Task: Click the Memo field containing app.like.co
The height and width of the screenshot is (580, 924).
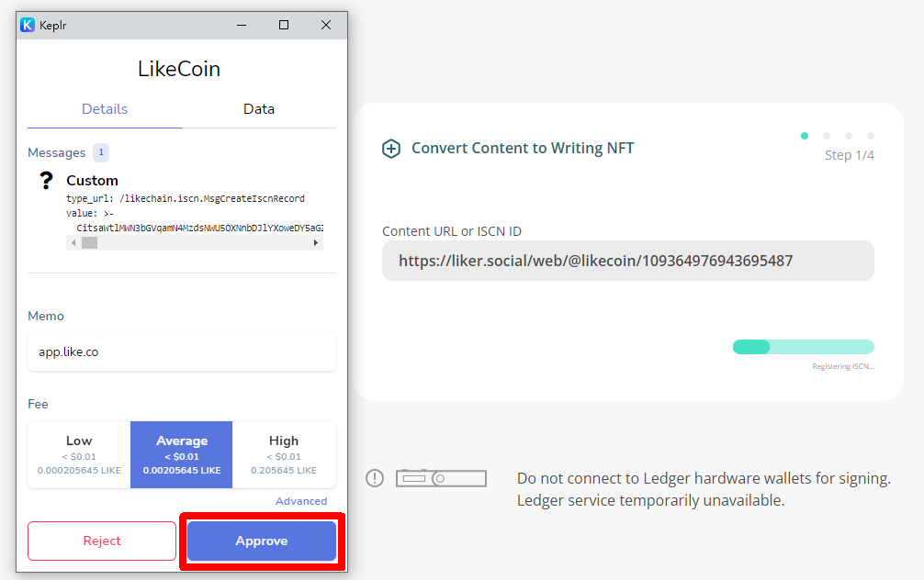Action: tap(182, 352)
